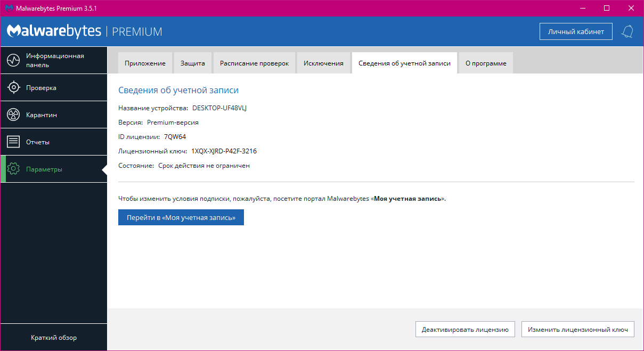Click Перейти в «Моя учетная запись» button

pyautogui.click(x=181, y=218)
